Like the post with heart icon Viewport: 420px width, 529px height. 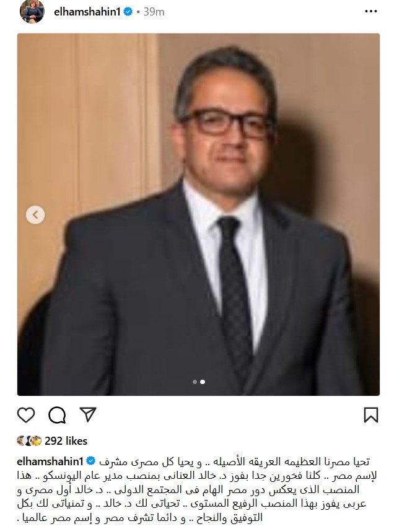(26, 415)
